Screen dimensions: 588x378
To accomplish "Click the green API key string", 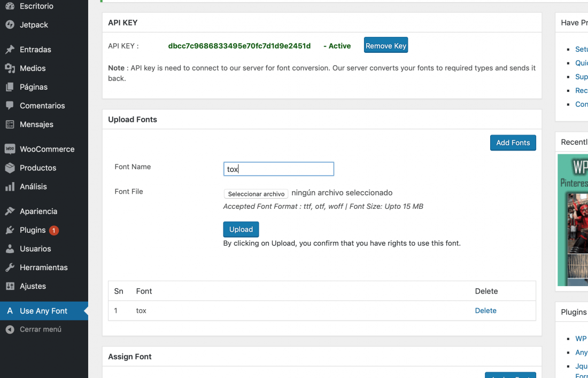I will (x=239, y=46).
